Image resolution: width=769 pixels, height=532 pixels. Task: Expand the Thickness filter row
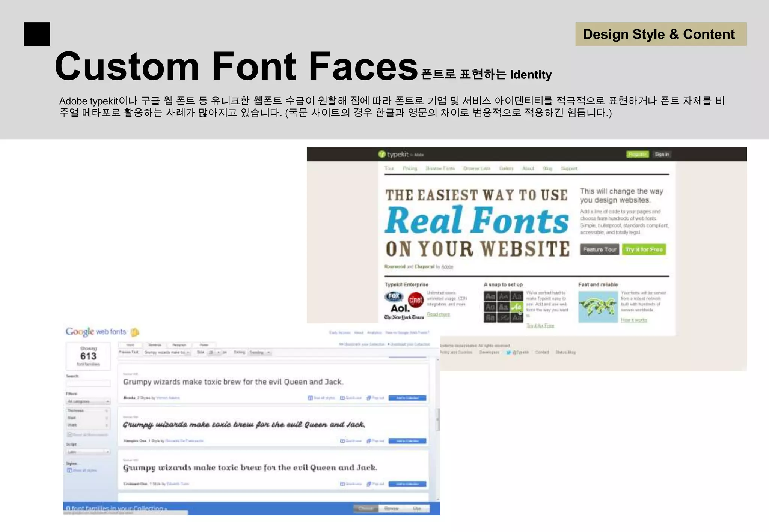point(88,411)
